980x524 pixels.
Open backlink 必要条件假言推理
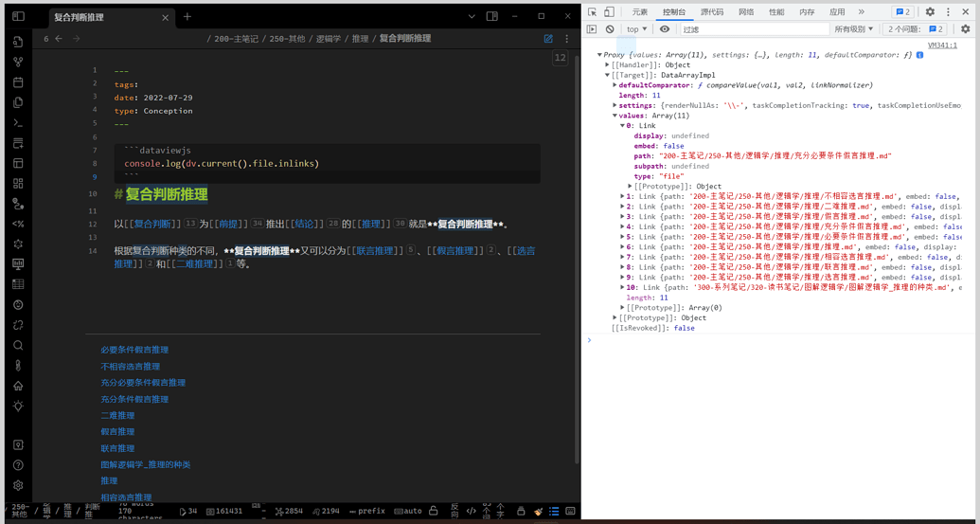pos(134,350)
